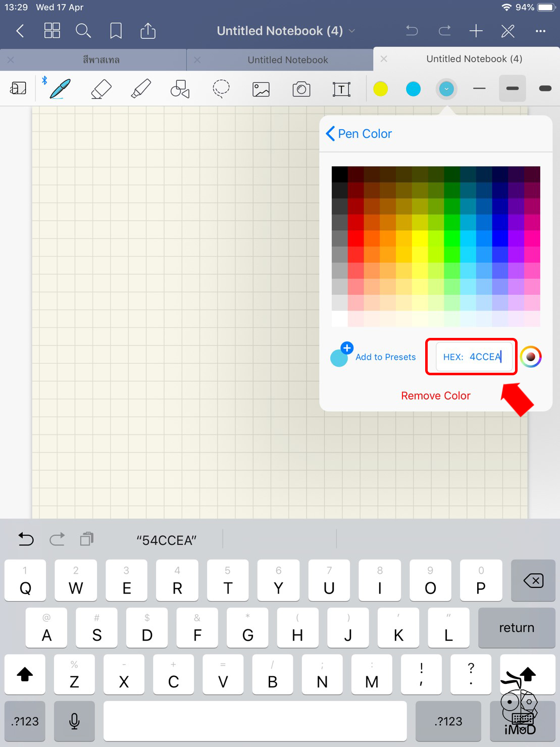The width and height of the screenshot is (560, 747).
Task: Switch to the Untitled Notebook tab
Action: [287, 60]
